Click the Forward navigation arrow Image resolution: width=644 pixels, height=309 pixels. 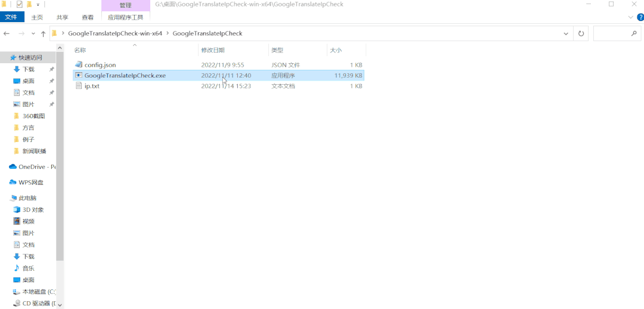pyautogui.click(x=22, y=33)
